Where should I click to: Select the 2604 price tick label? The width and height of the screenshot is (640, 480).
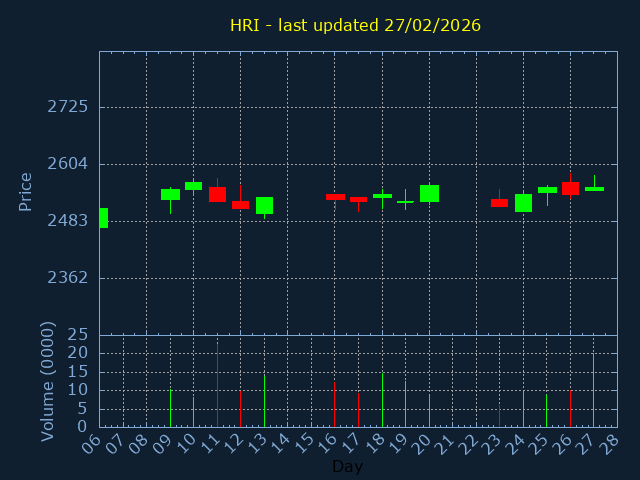click(67, 164)
